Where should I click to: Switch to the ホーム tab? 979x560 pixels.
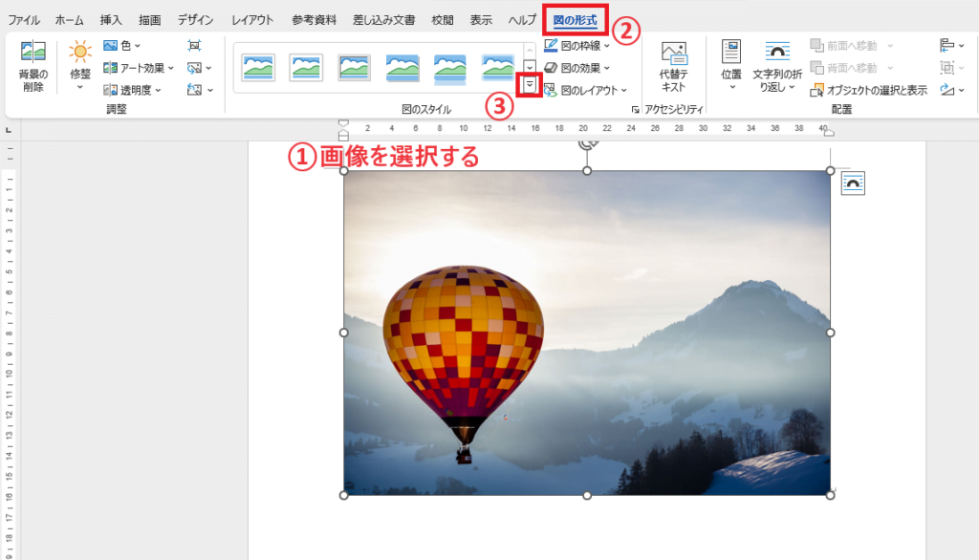pos(69,20)
